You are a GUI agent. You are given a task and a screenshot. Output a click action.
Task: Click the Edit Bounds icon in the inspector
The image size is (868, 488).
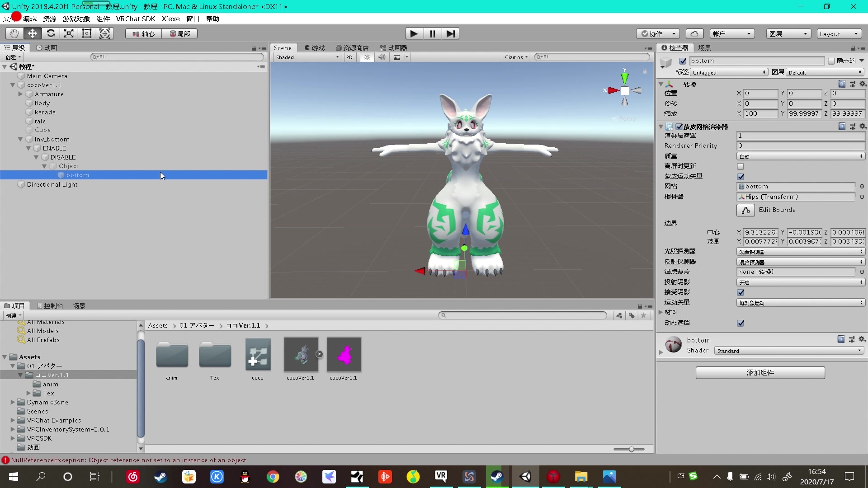745,210
